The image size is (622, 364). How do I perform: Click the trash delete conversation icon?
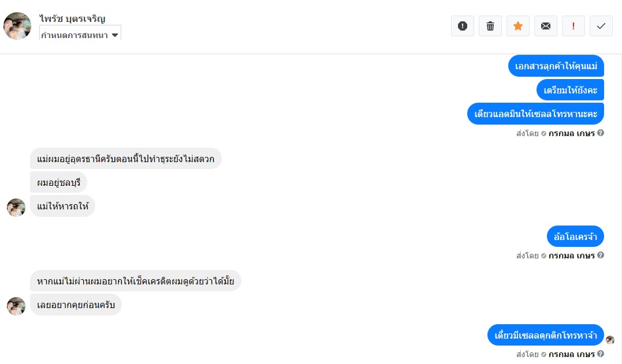pos(490,26)
